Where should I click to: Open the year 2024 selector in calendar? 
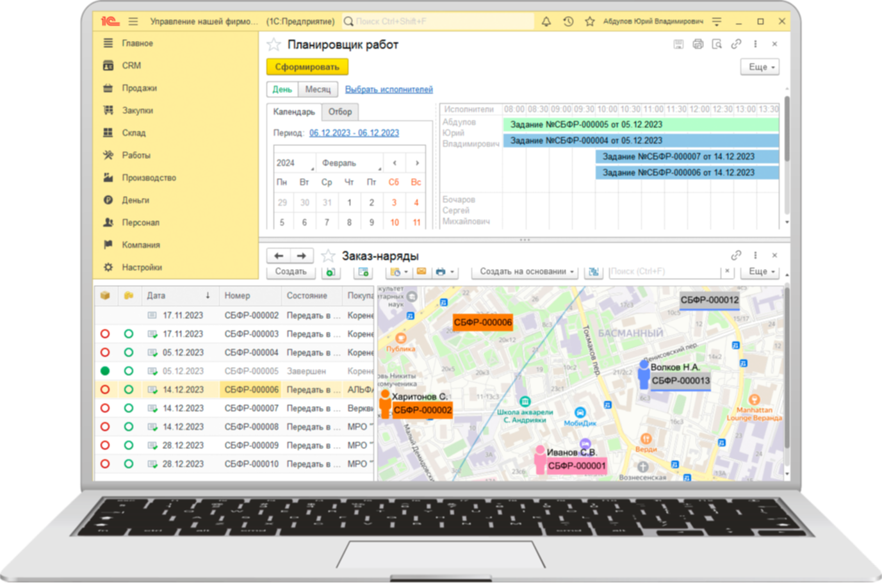(295, 163)
